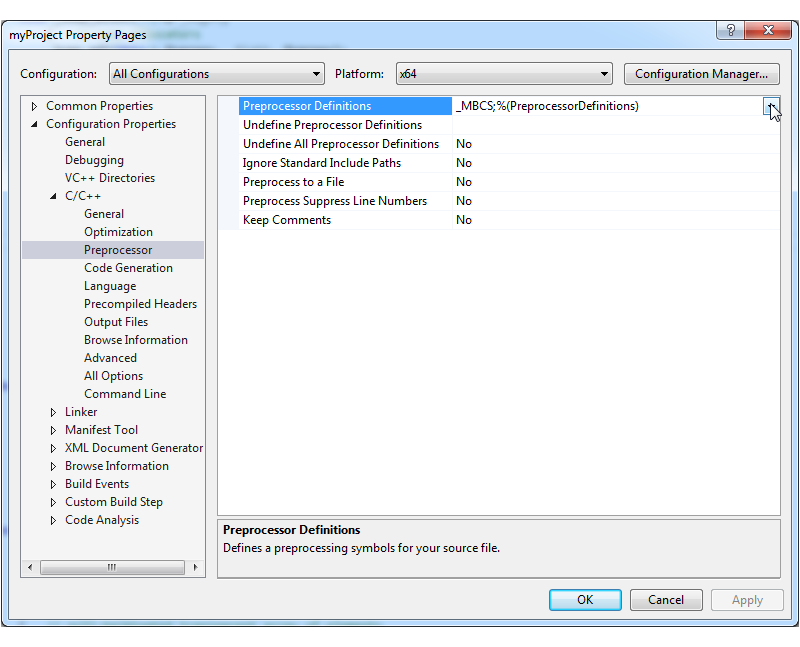800x647 pixels.
Task: Click the _MBCS;%(PreprocessorDefinitions) value field
Action: (x=607, y=106)
